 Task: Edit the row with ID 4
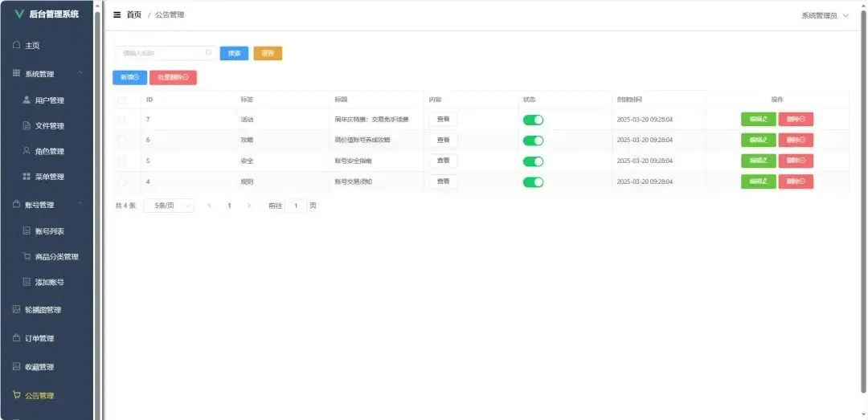(x=759, y=181)
